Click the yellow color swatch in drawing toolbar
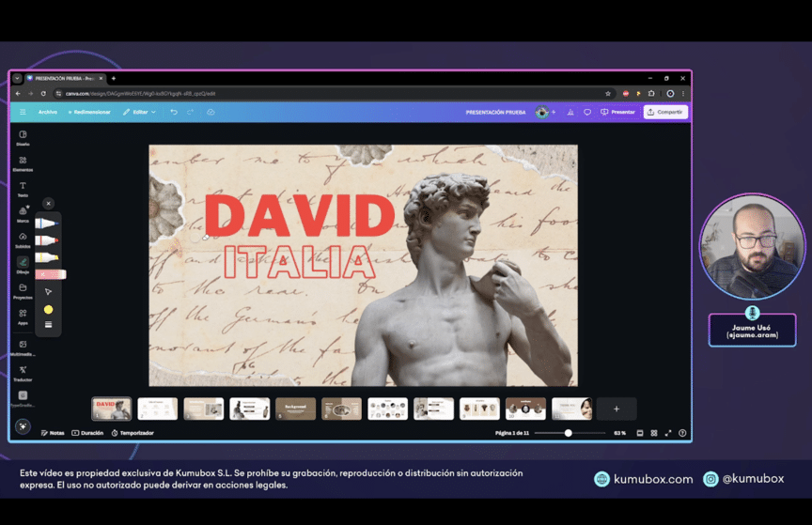Viewport: 812px width, 525px height. (x=48, y=309)
